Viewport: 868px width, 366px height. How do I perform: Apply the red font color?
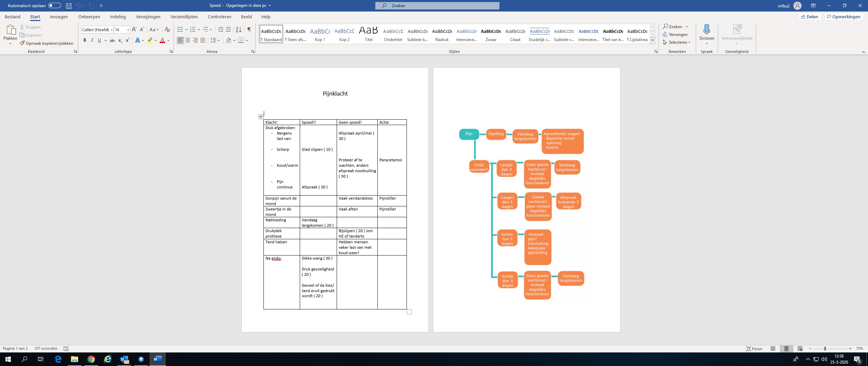[162, 40]
